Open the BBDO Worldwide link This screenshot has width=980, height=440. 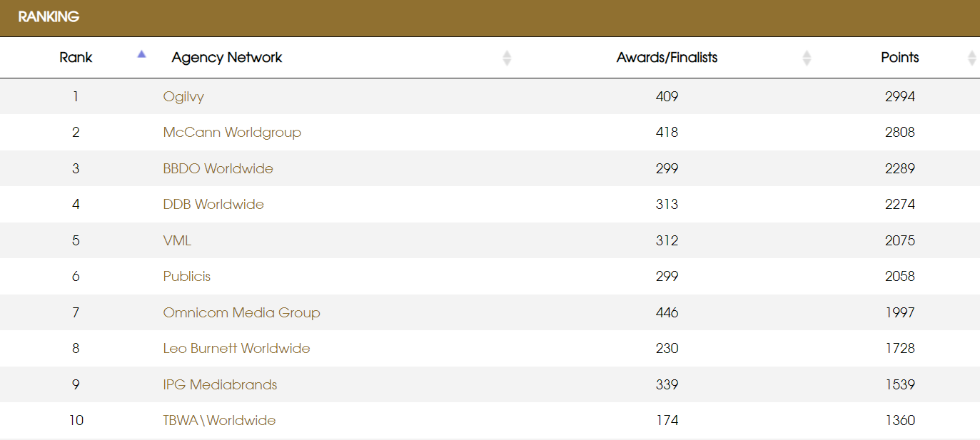[x=218, y=169]
